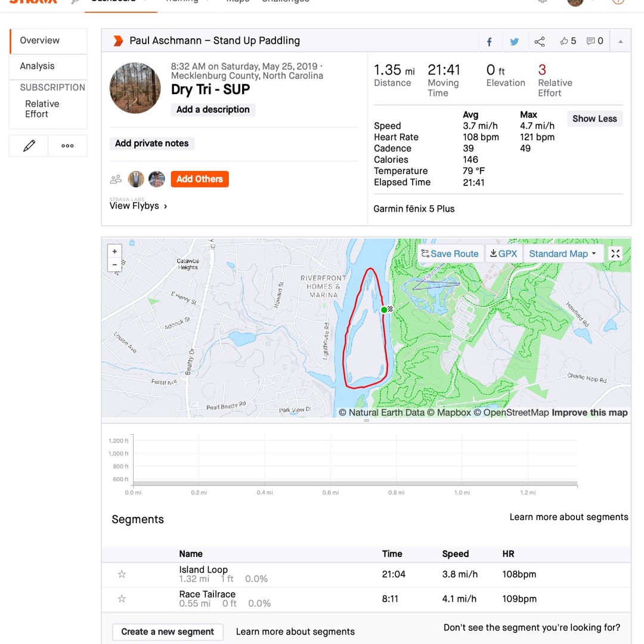The height and width of the screenshot is (644, 644).
Task: Zoom in on the map
Action: click(x=114, y=252)
